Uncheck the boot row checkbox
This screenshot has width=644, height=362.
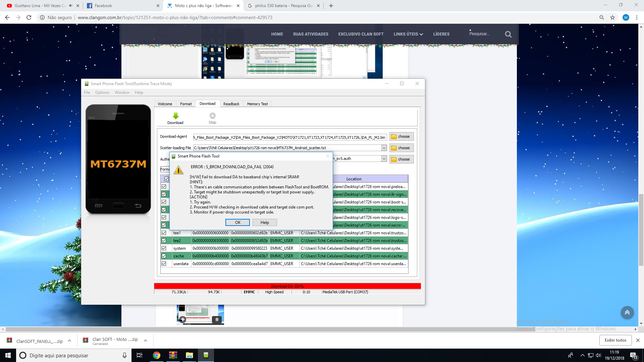click(164, 202)
